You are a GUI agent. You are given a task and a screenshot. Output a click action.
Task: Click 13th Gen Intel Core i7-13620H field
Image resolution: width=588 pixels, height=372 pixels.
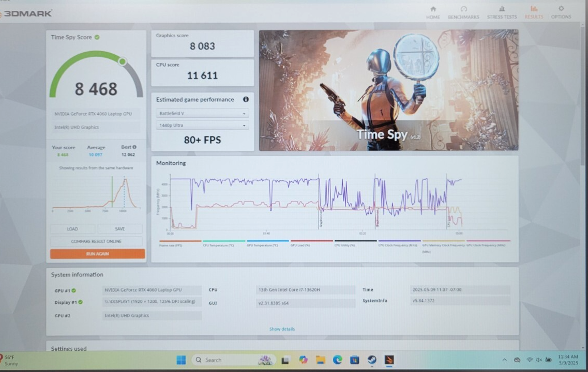[306, 289]
